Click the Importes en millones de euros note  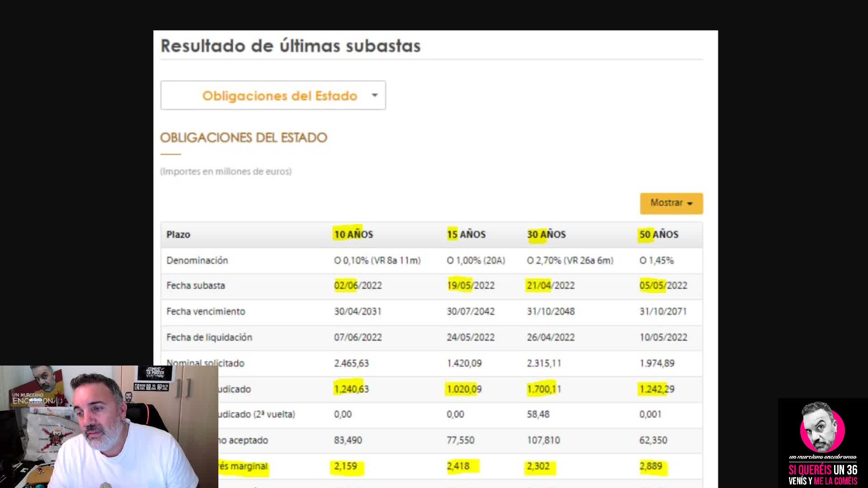pos(226,172)
